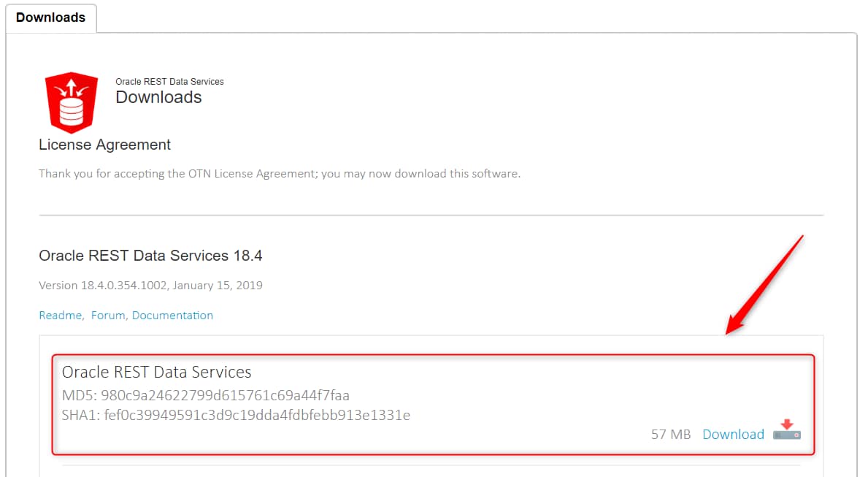Click the Oracle REST Data Services 18.4 heading
Image resolution: width=868 pixels, height=477 pixels.
click(x=150, y=256)
